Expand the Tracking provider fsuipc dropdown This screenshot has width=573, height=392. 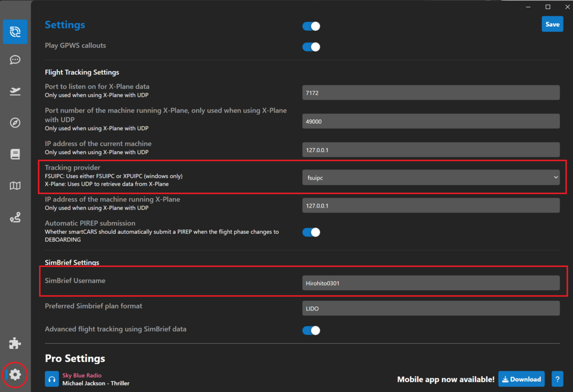431,178
